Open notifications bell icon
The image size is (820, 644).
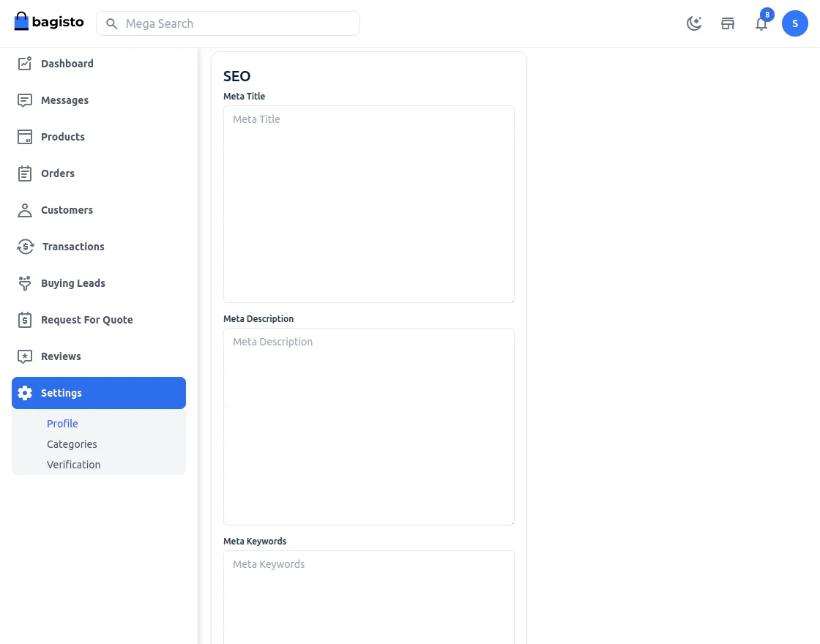click(761, 23)
